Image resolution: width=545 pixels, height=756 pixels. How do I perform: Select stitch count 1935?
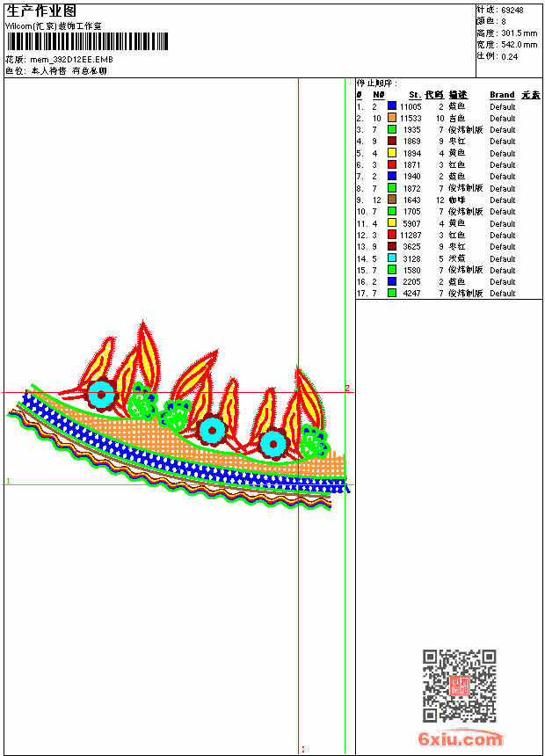point(412,130)
